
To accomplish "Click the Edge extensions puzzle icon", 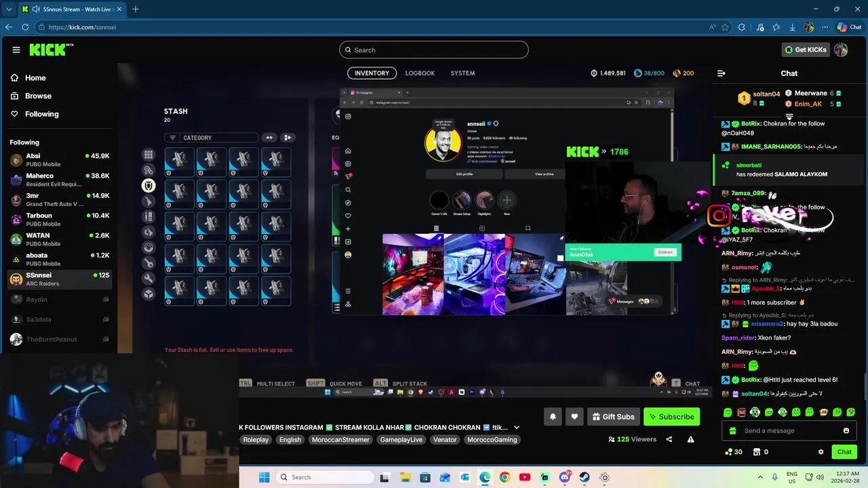I will pos(741,27).
